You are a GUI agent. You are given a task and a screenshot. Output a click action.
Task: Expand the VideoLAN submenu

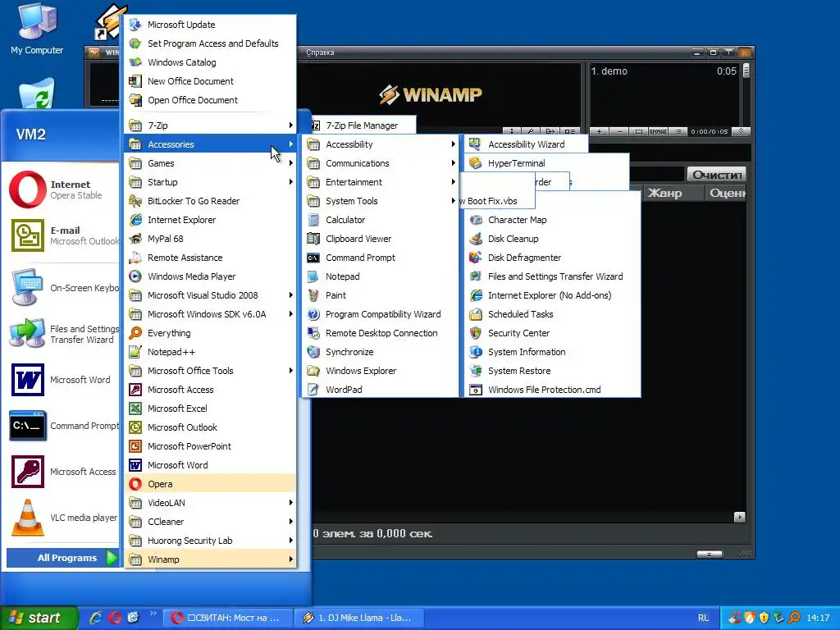click(x=210, y=503)
